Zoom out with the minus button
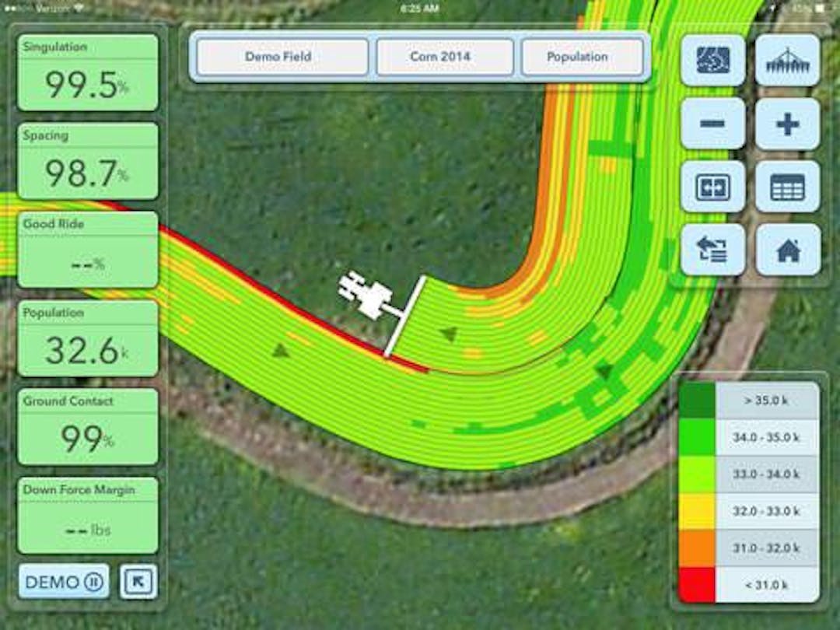The height and width of the screenshot is (630, 840). coord(712,124)
